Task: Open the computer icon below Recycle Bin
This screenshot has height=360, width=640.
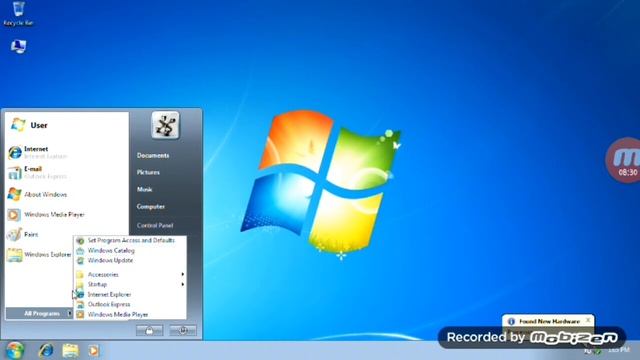Action: tap(18, 47)
